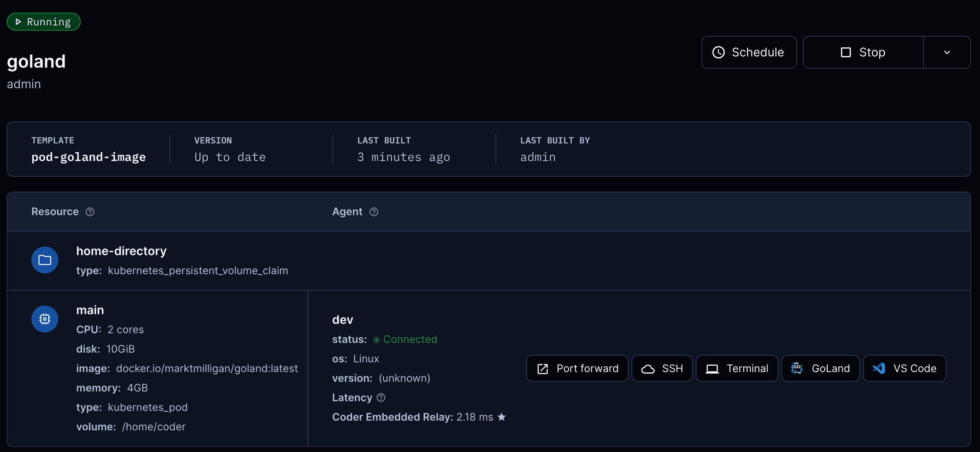This screenshot has height=452, width=980.
Task: Click the 10GiB disk value
Action: [x=120, y=349]
